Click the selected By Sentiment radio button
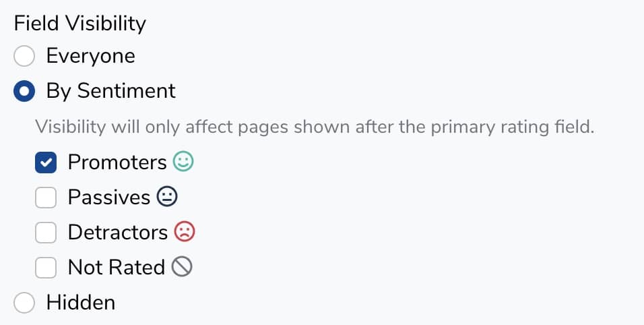This screenshot has height=325, width=644. pyautogui.click(x=24, y=91)
